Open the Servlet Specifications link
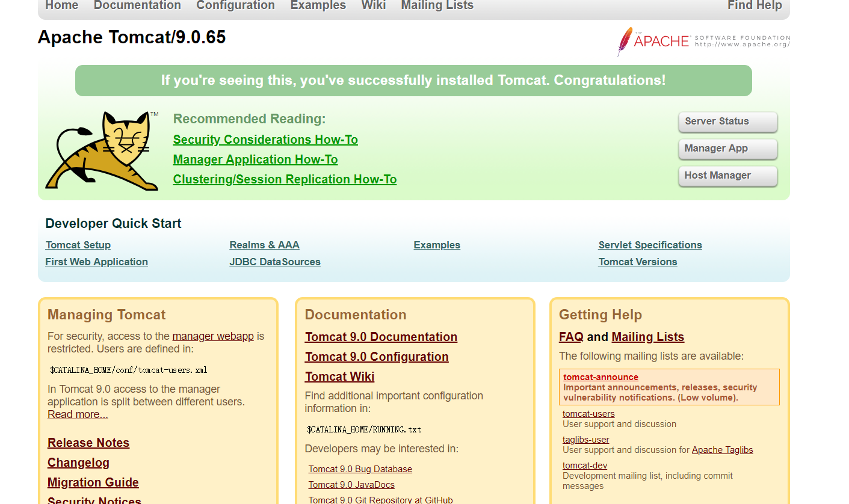This screenshot has width=849, height=504. click(650, 245)
